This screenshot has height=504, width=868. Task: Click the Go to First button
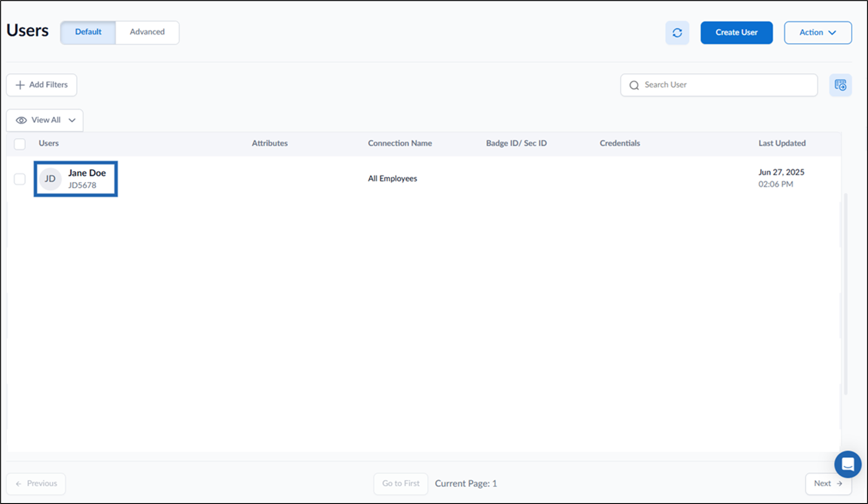coord(401,484)
